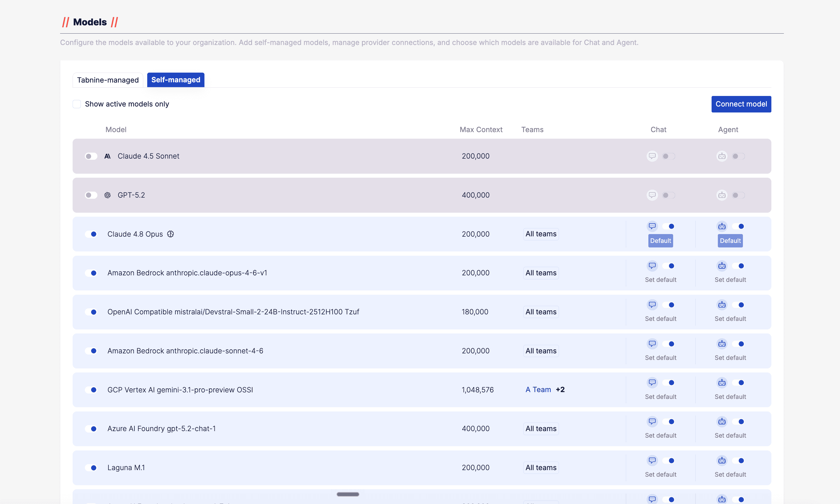Set Laguna M.1 as Agent default
The height and width of the screenshot is (504, 840).
730,474
